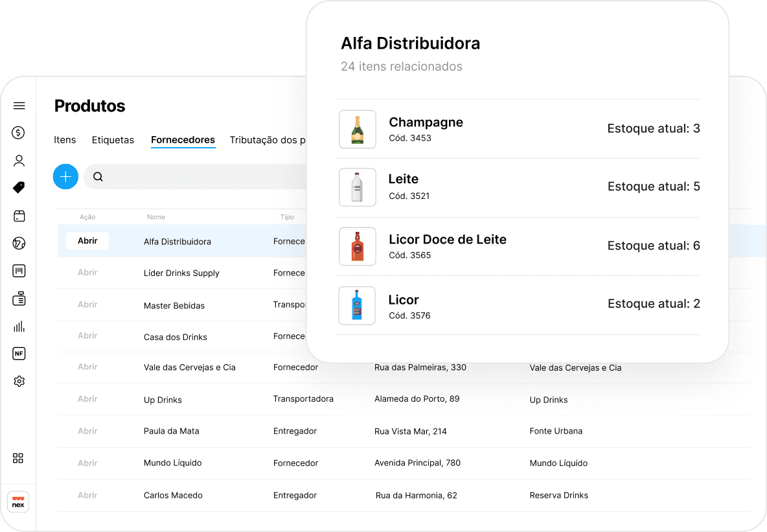Open the apps grid icon

[x=18, y=458]
